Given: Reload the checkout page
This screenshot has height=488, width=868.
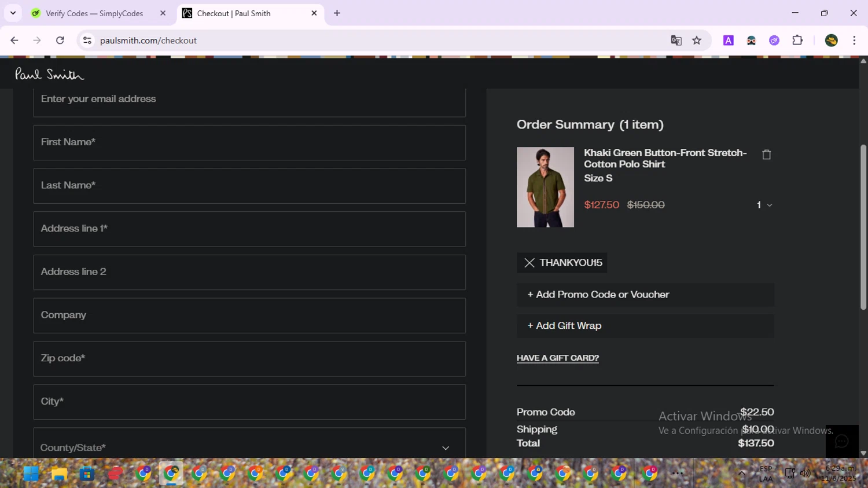Looking at the screenshot, I should pyautogui.click(x=60, y=41).
